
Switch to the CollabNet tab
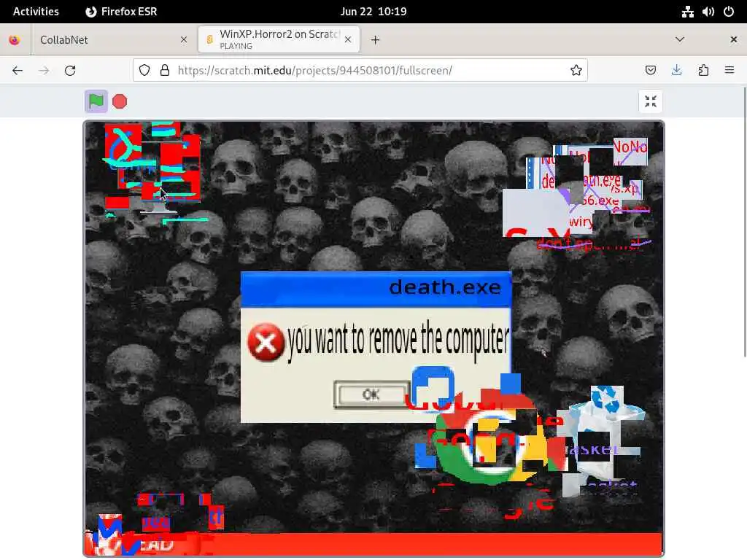pos(115,40)
